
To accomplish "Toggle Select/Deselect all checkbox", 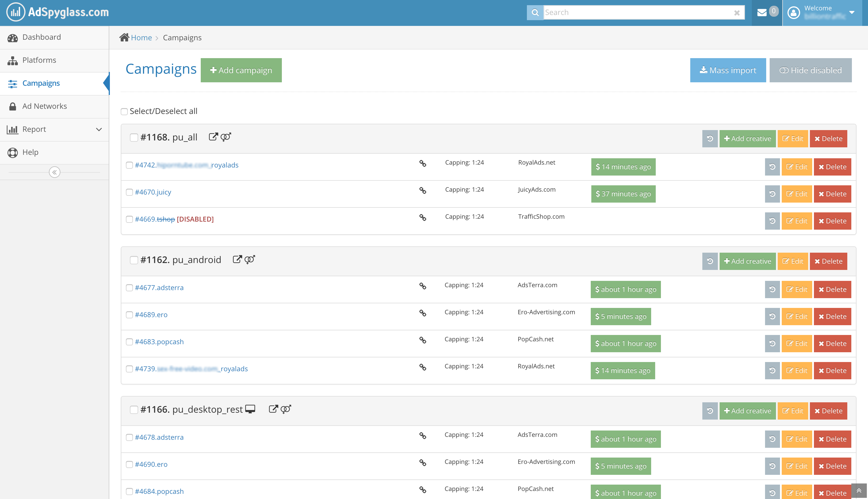I will point(124,112).
